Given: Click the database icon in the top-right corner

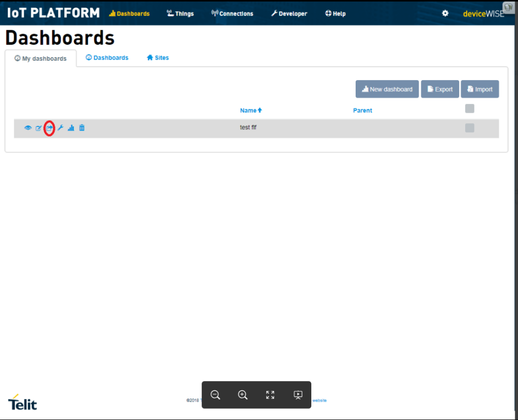Looking at the screenshot, I should 508,7.
